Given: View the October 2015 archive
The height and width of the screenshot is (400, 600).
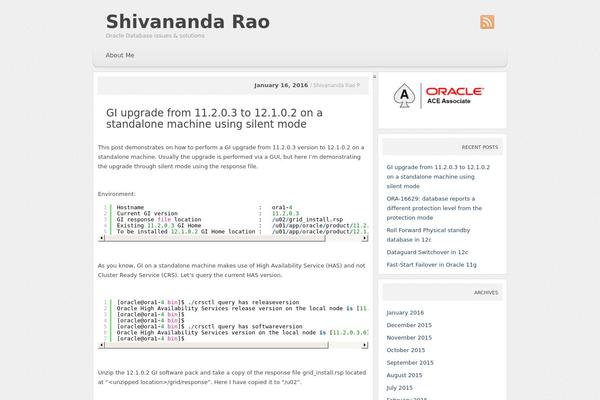Looking at the screenshot, I should point(406,350).
